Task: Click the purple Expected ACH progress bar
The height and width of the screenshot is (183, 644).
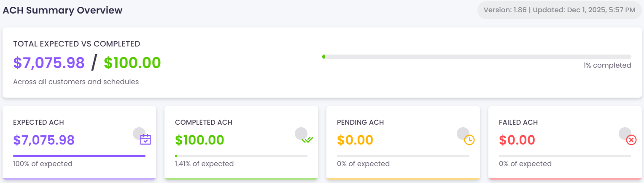Action: (x=79, y=156)
